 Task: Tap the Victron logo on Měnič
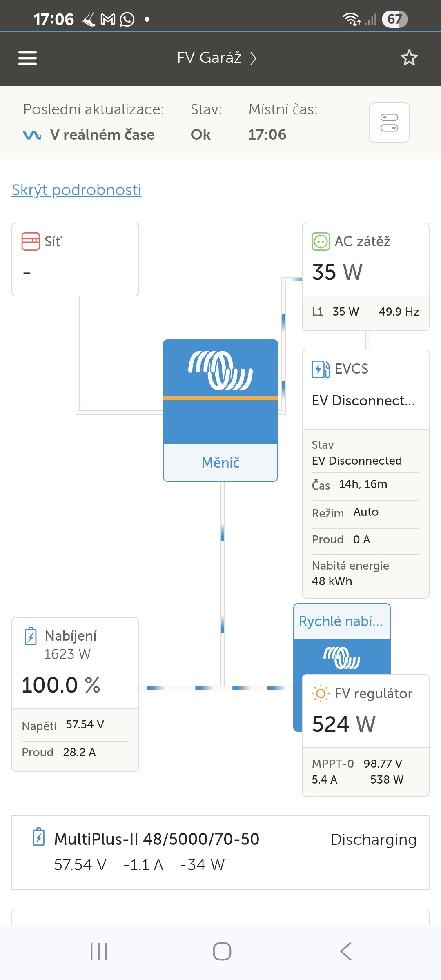[220, 370]
